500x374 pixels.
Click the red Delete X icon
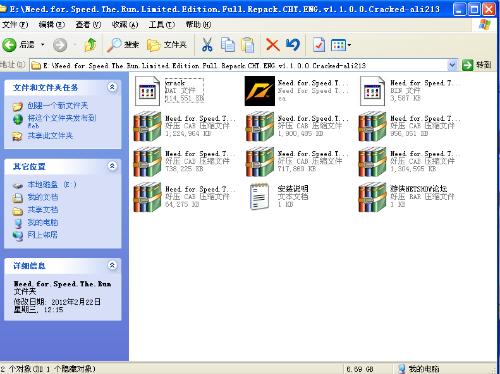click(x=272, y=45)
